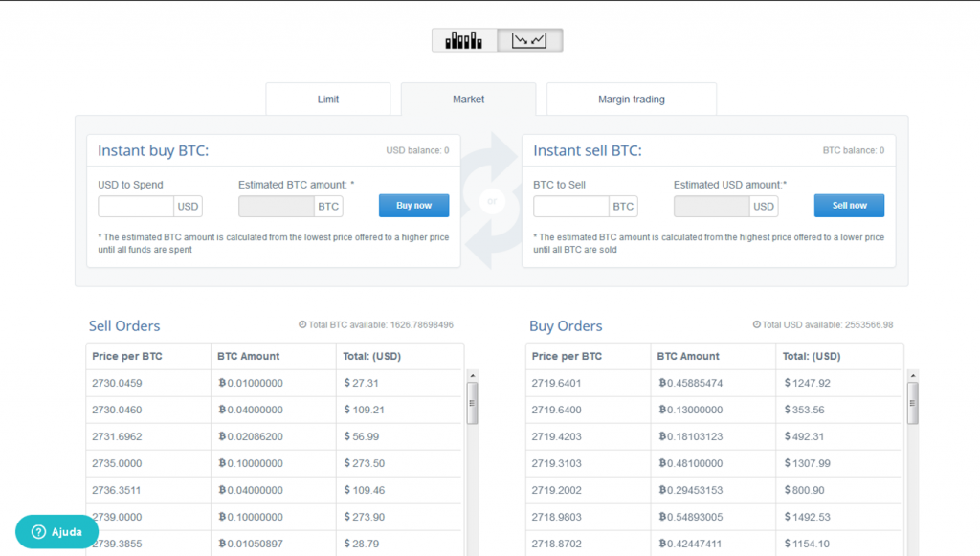
Task: Select sell order price 2730.0459
Action: point(117,383)
